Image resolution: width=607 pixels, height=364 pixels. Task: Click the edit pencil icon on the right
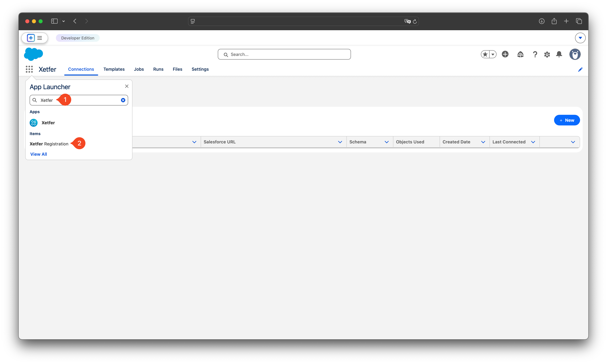coord(580,69)
